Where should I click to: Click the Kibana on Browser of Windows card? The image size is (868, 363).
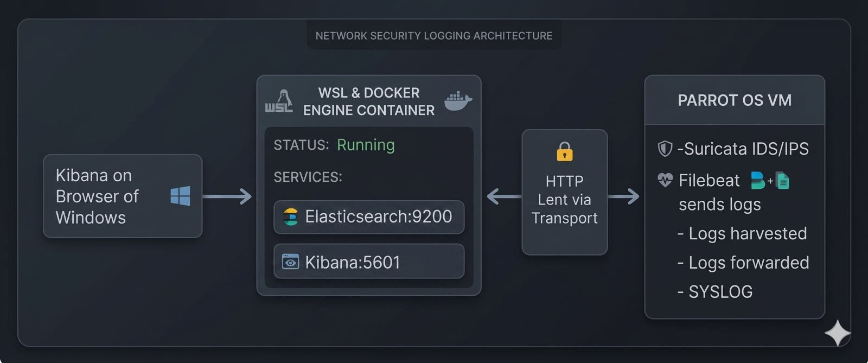[x=123, y=196]
